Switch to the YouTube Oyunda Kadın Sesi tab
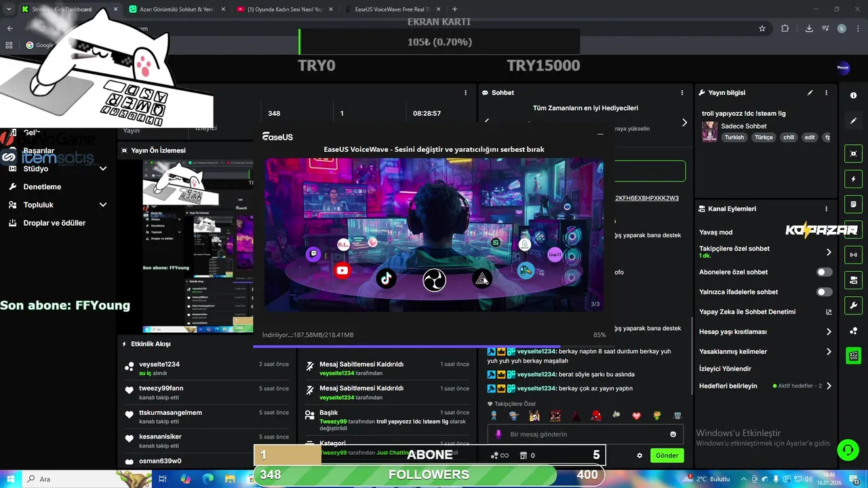Screen dimensions: 868x488 [285, 9]
